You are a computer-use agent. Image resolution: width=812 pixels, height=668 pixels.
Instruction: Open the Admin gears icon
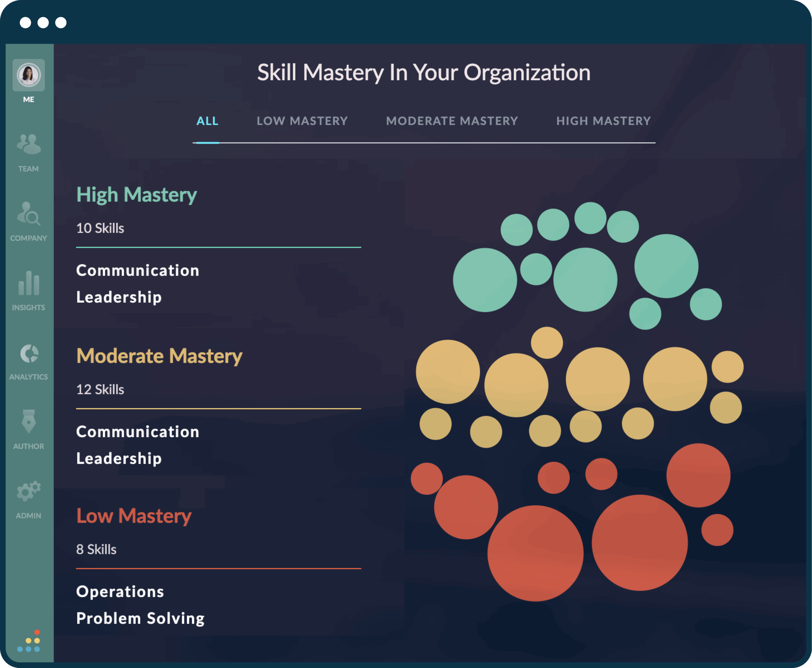coord(29,491)
